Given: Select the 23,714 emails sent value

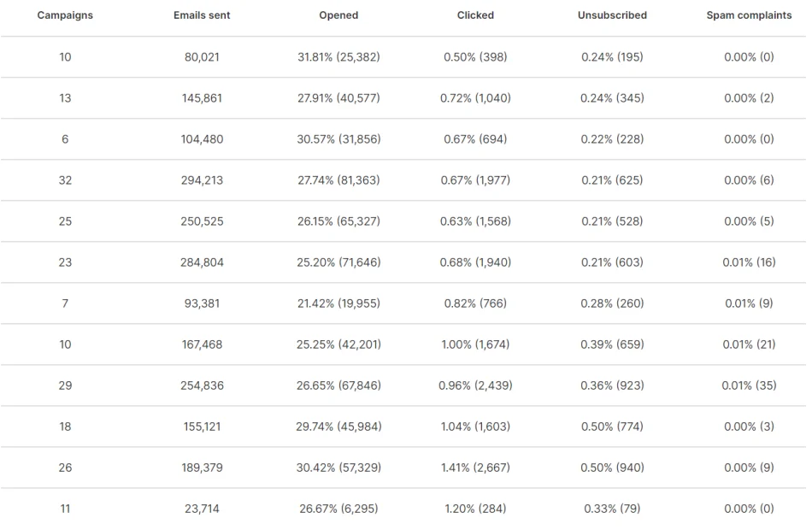Looking at the screenshot, I should tap(202, 509).
